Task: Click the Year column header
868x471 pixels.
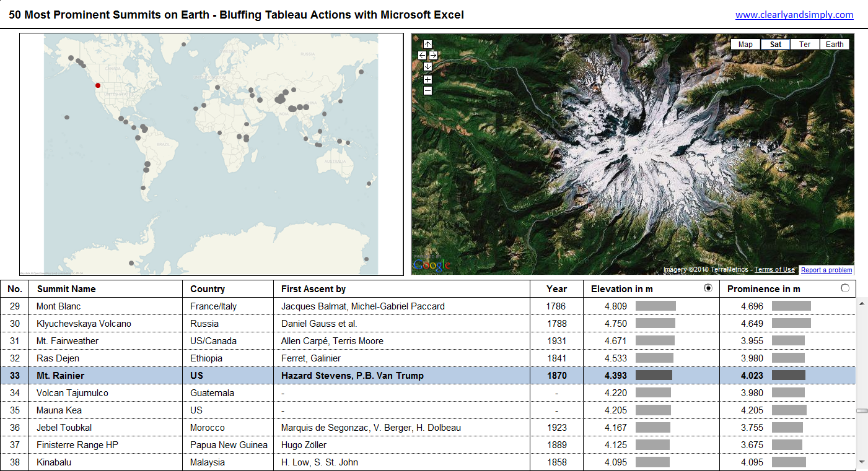Action: (x=556, y=289)
